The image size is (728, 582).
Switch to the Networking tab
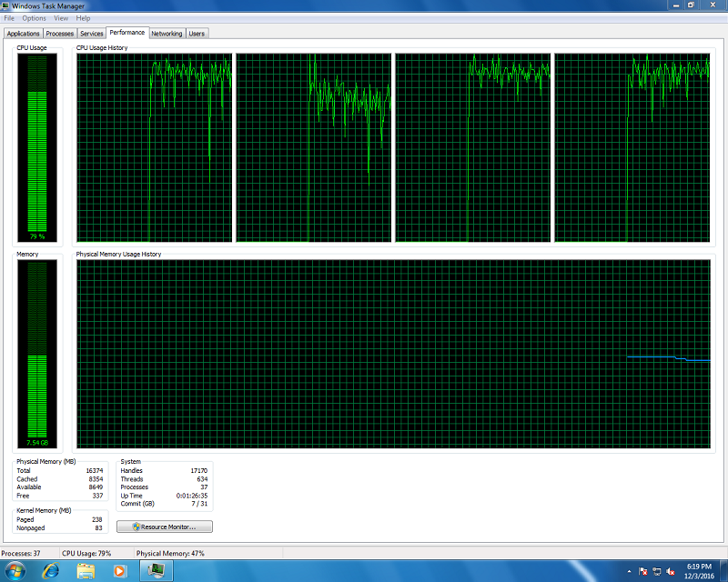(167, 34)
